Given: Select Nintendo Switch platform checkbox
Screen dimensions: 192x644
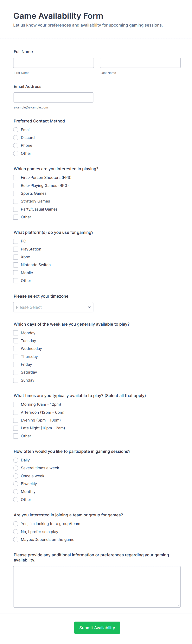Looking at the screenshot, I should pyautogui.click(x=16, y=265).
